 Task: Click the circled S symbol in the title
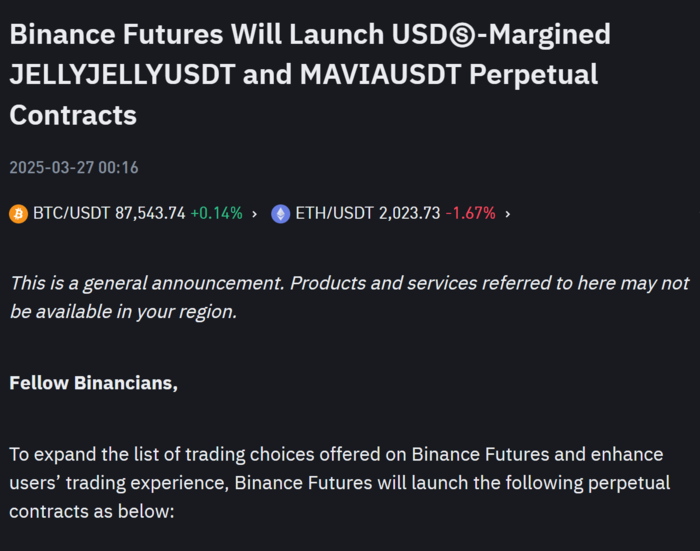[462, 35]
